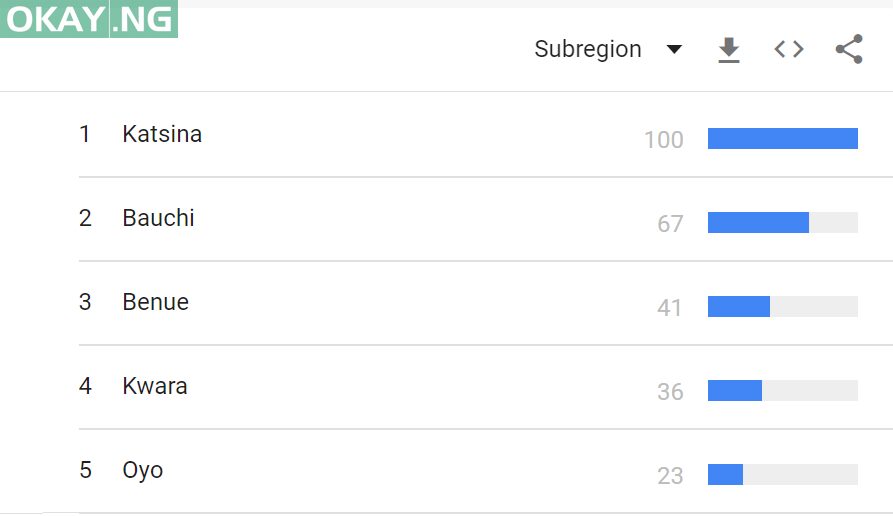Select Benue from the list

tap(155, 302)
